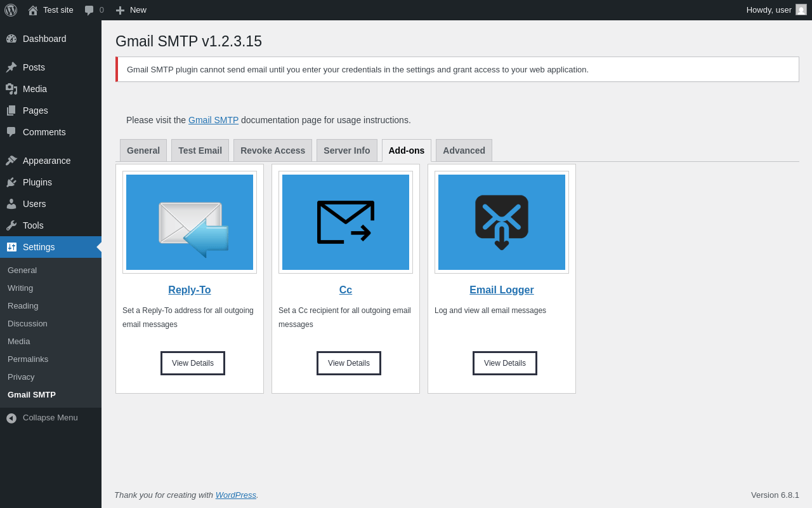Select the Add-ons tab
The height and width of the screenshot is (508, 812).
point(407,150)
